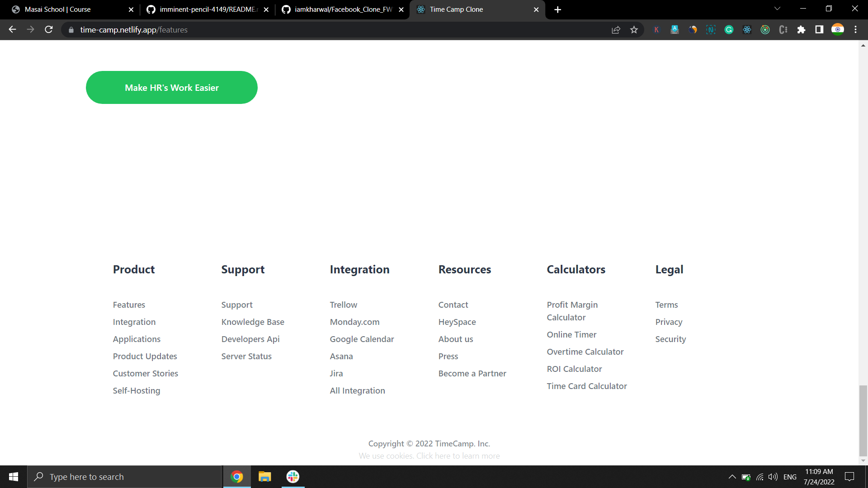Open the browser extensions puzzle-piece menu
This screenshot has height=488, width=868.
pos(802,29)
